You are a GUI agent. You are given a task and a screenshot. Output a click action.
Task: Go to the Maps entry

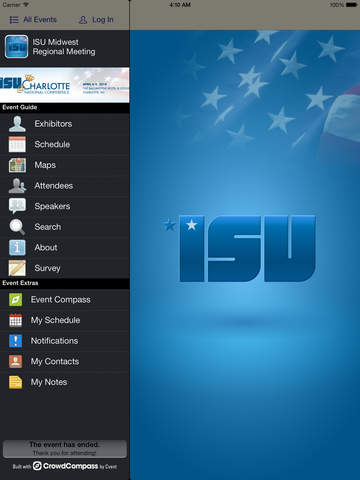65,165
